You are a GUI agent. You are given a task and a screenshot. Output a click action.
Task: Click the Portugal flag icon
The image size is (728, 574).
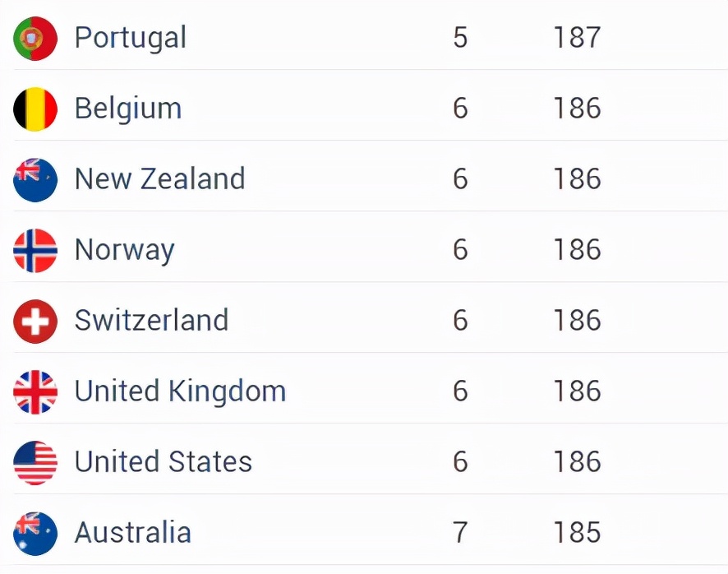point(35,39)
